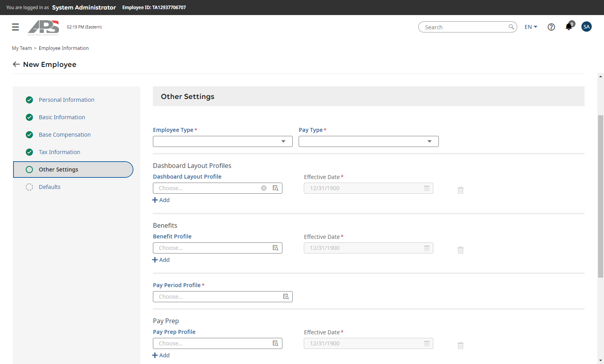Delete the Pay Prep Profile row
Screen dimensions: 604x364
point(461,345)
